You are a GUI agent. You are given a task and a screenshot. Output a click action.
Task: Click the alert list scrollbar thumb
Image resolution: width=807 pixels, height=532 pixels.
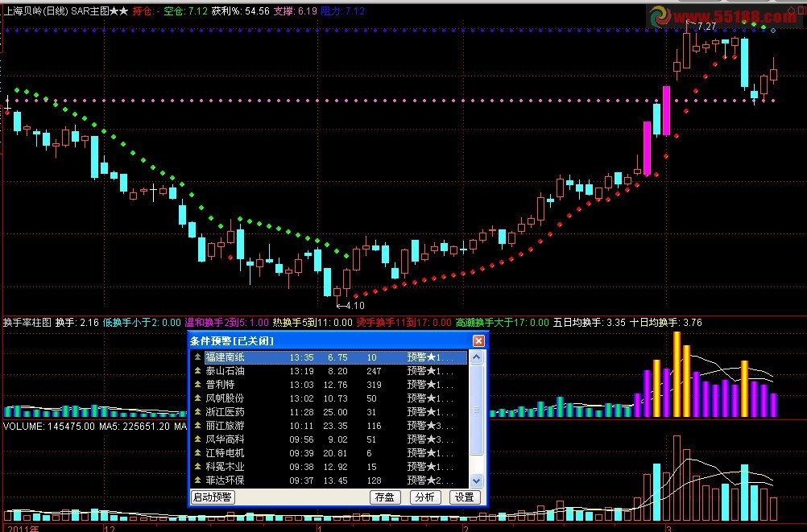pyautogui.click(x=476, y=410)
